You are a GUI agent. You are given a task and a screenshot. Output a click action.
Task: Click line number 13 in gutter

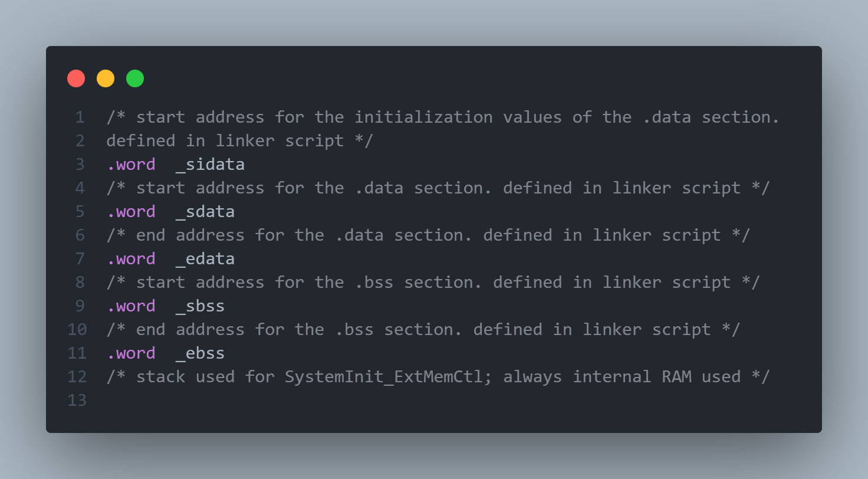[x=77, y=400]
